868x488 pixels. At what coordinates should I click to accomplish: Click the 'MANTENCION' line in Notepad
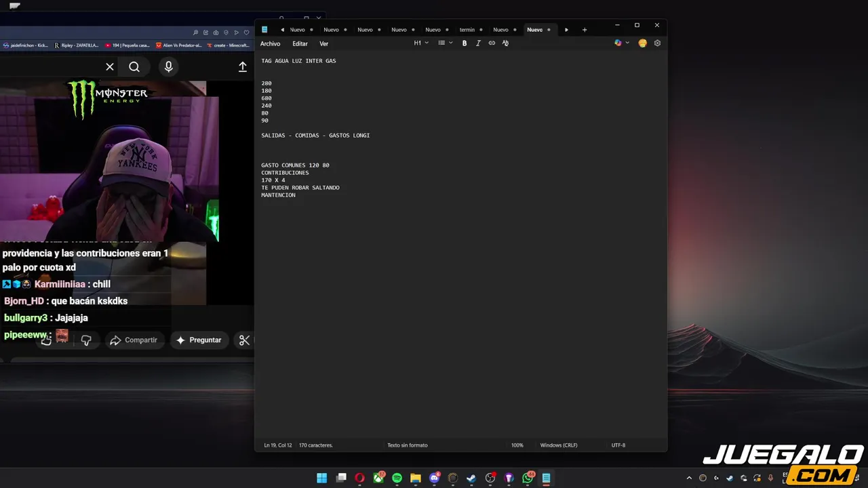(x=278, y=195)
